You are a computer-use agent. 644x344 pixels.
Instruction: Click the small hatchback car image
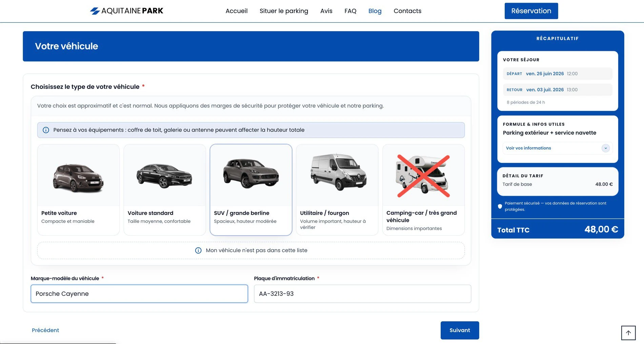click(78, 178)
